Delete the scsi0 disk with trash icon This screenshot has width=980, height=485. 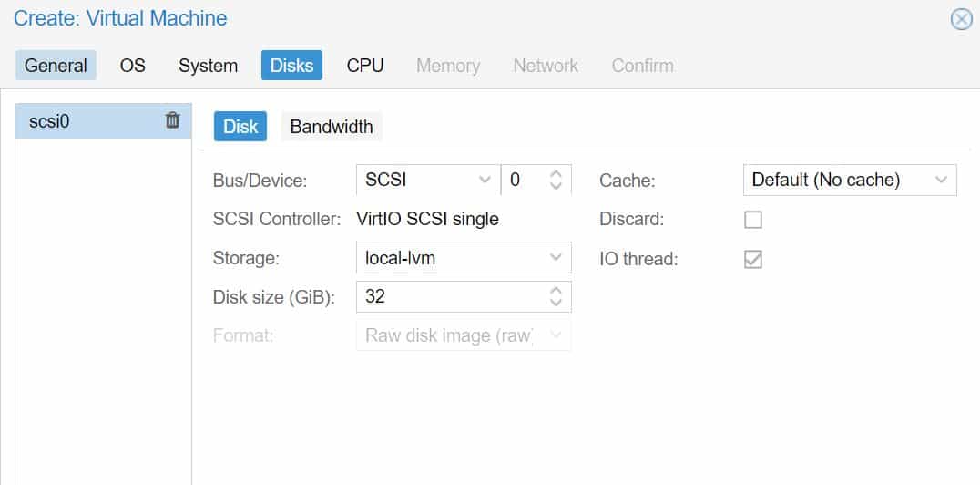[172, 120]
